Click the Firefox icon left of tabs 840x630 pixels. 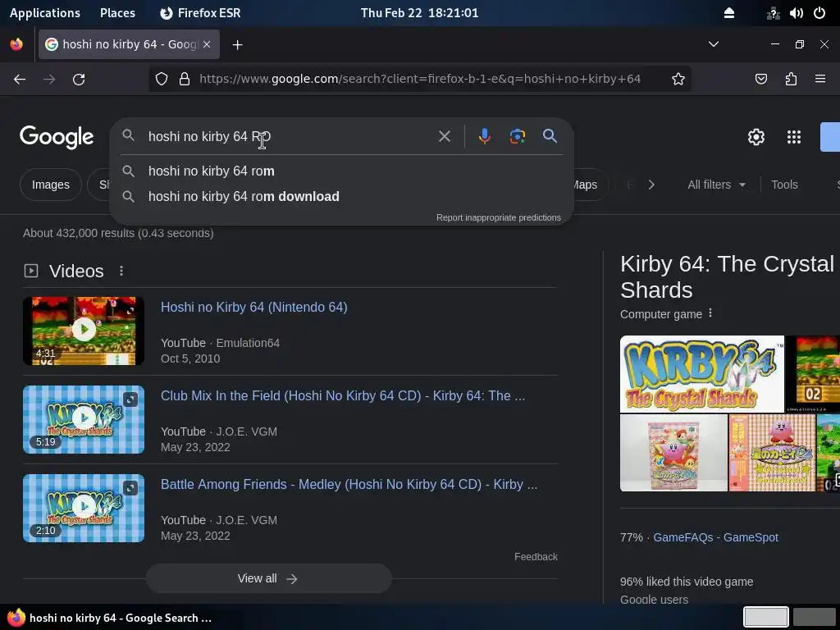[16, 44]
